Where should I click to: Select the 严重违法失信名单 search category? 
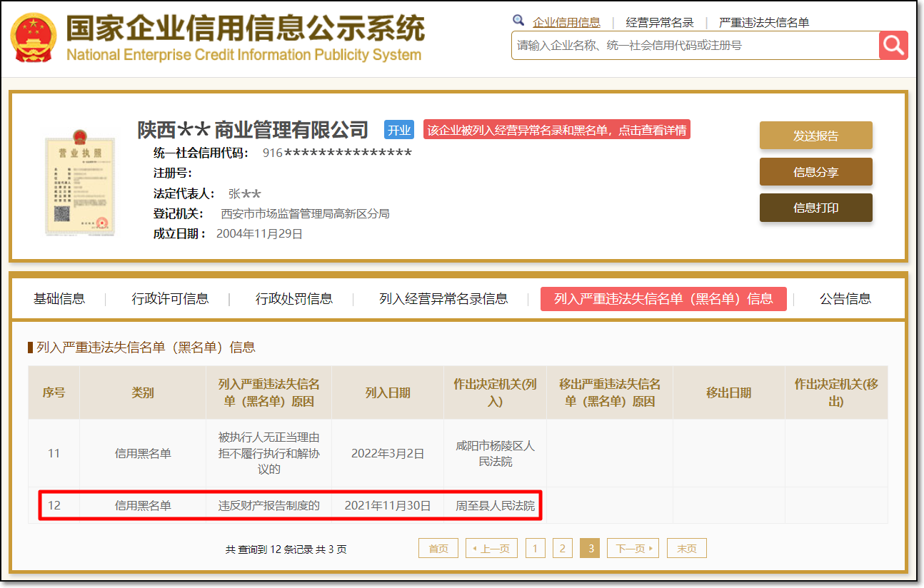(764, 23)
